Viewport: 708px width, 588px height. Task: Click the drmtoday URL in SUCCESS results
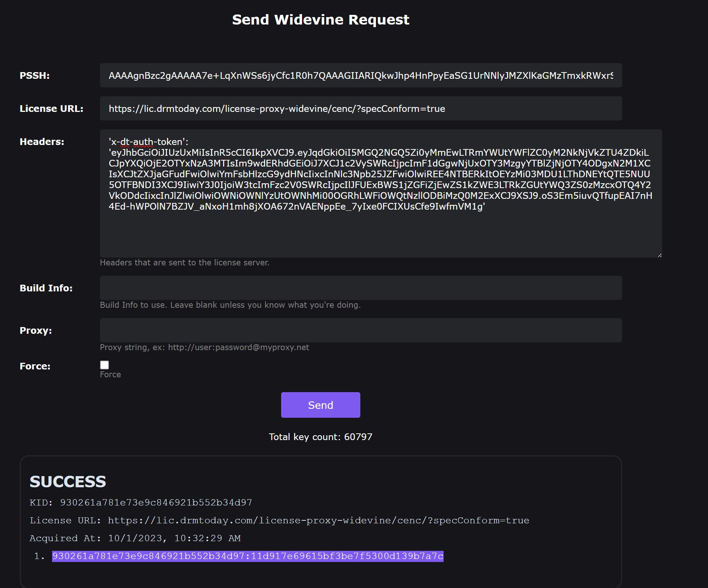click(318, 520)
